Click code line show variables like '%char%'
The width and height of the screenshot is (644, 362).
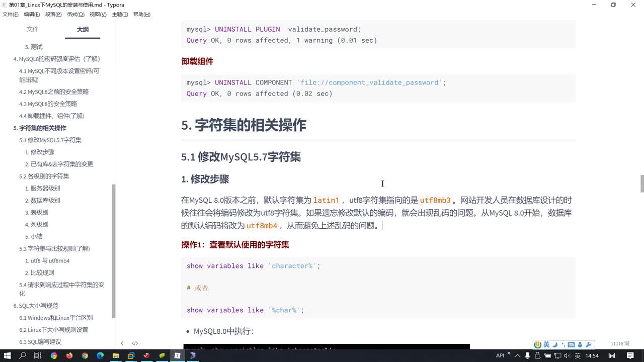(246, 310)
